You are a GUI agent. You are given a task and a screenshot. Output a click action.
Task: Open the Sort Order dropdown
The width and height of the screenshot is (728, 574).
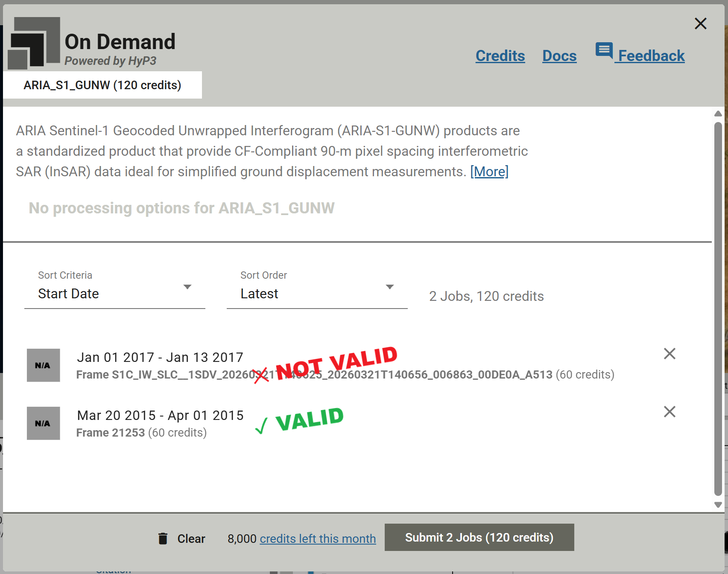317,294
